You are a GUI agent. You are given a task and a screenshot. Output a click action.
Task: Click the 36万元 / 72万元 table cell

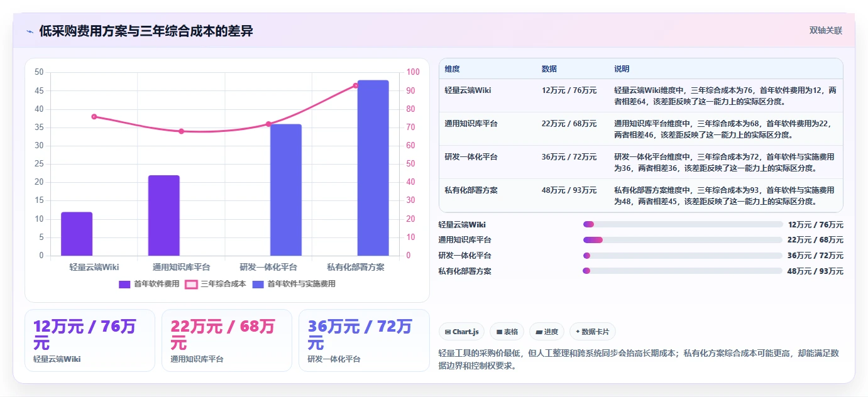coord(569,157)
